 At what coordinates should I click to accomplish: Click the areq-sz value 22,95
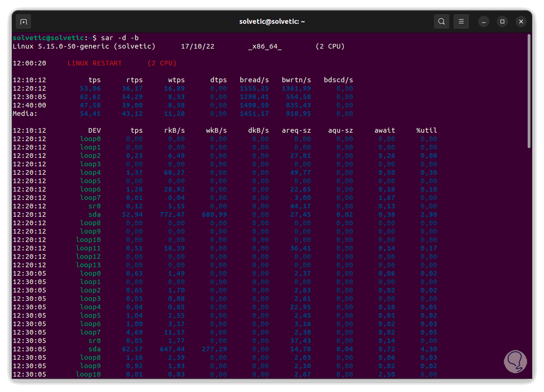[301, 307]
